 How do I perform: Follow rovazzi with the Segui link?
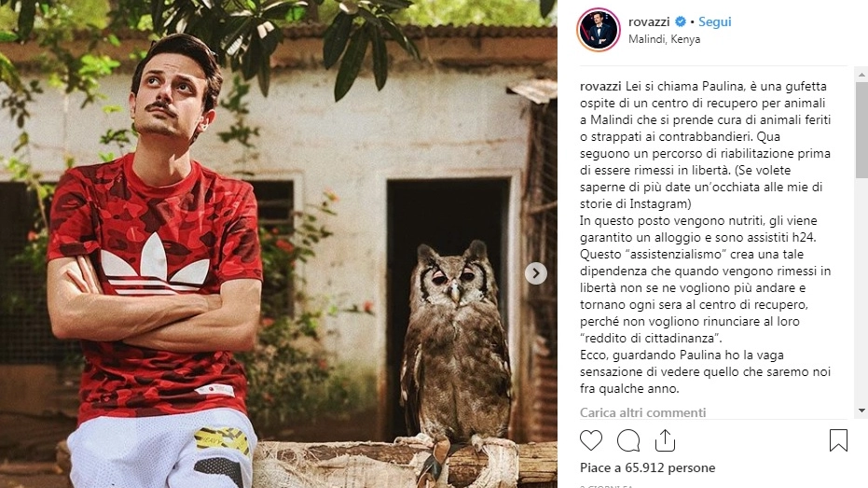pos(715,21)
